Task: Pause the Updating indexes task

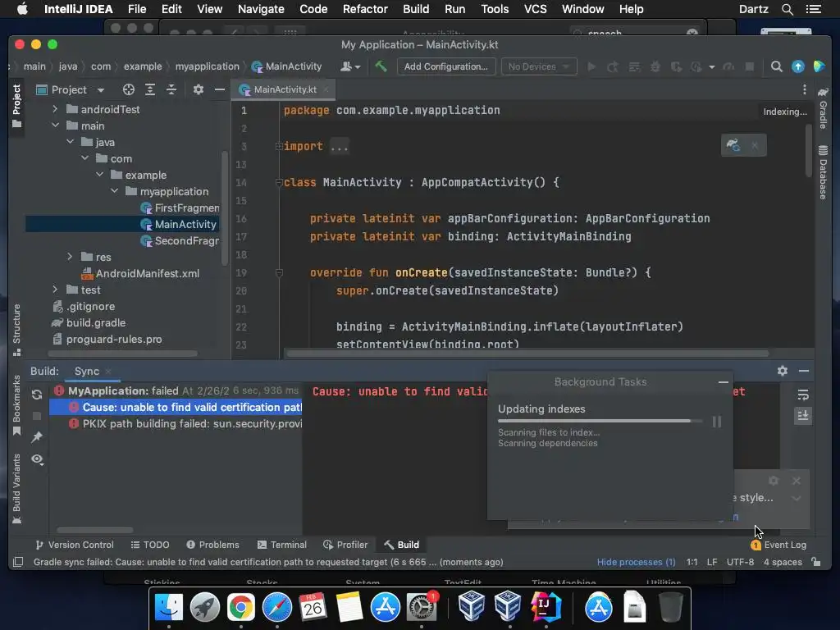Action: pos(717,422)
